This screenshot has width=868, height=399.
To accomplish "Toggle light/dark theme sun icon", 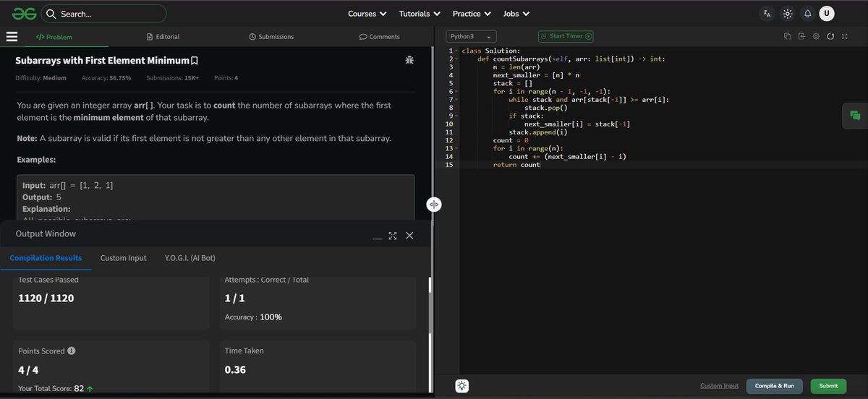I will [x=788, y=14].
